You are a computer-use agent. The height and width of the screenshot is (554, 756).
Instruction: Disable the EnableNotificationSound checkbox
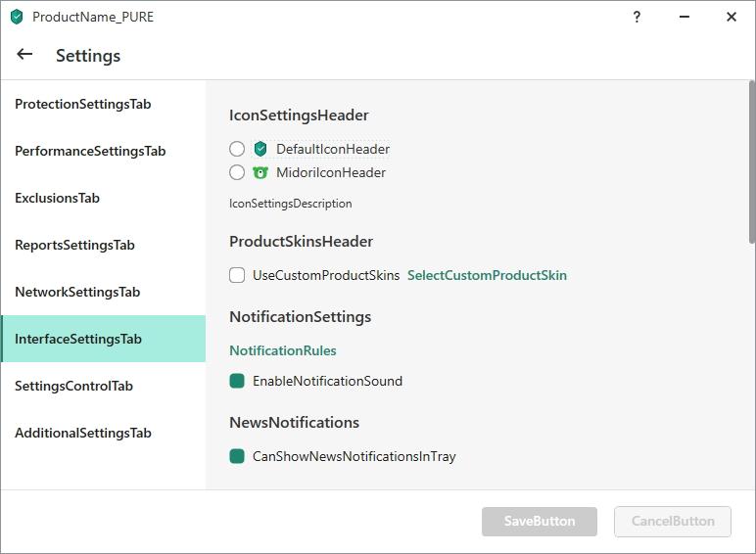point(237,381)
